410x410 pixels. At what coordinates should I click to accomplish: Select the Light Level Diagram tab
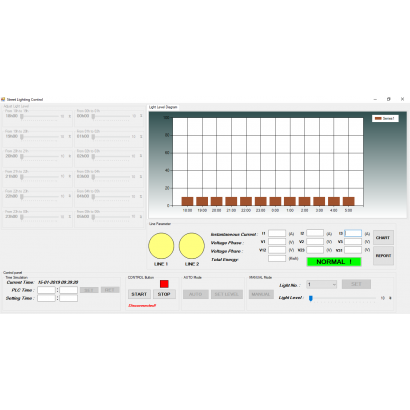(163, 107)
